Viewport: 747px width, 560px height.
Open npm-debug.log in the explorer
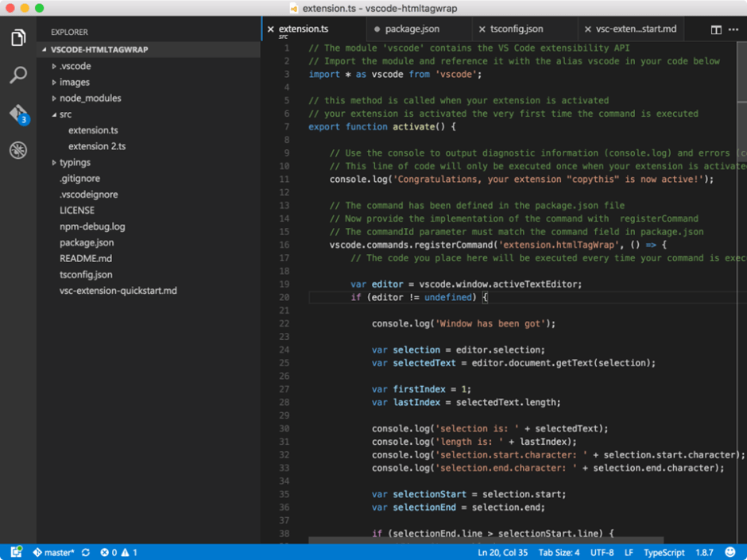[92, 226]
